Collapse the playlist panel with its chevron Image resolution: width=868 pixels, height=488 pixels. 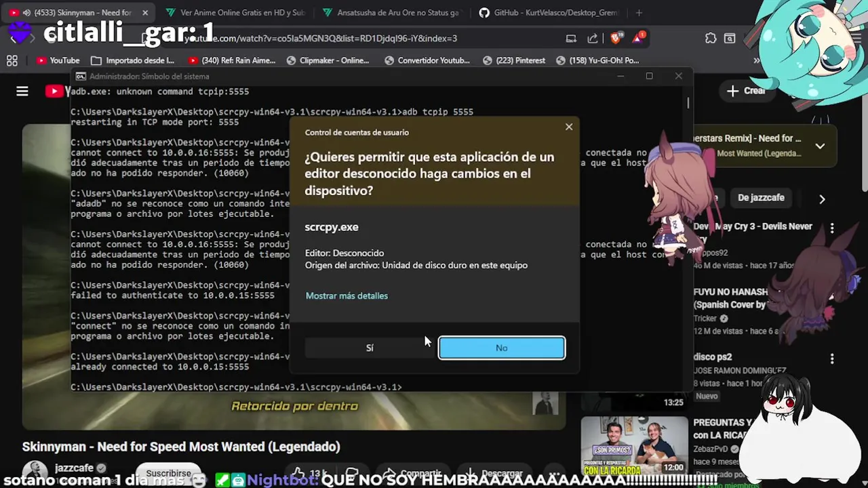pyautogui.click(x=820, y=146)
